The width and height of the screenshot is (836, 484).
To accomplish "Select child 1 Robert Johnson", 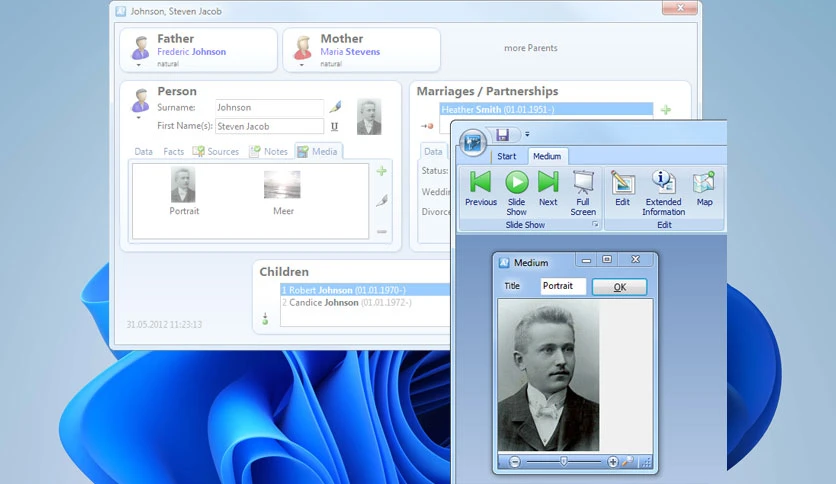I will 365,290.
